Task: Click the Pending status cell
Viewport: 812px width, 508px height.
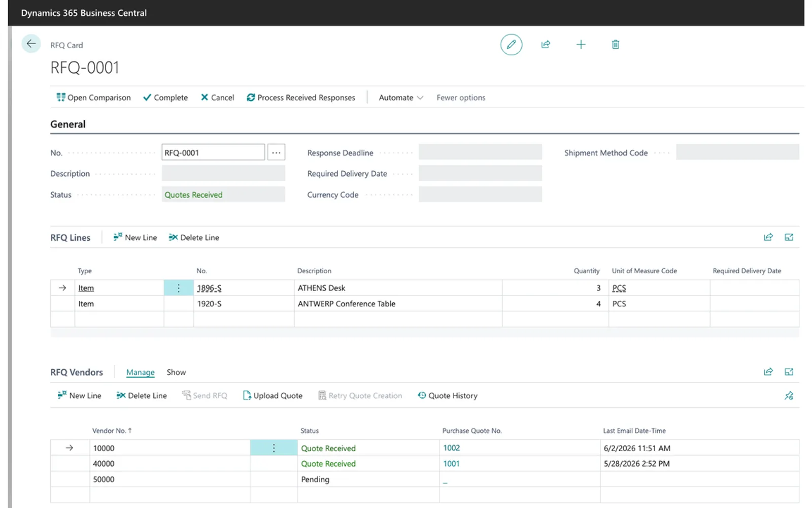Action: 368,480
